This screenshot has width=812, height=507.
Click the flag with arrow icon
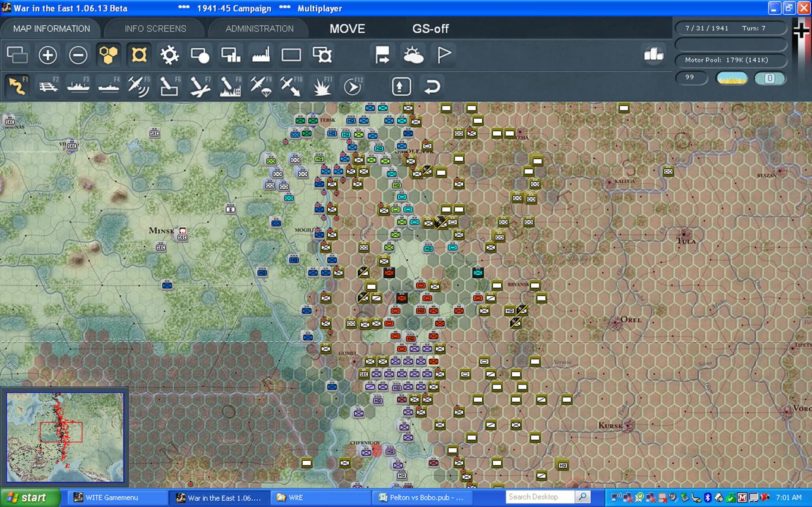[383, 56]
